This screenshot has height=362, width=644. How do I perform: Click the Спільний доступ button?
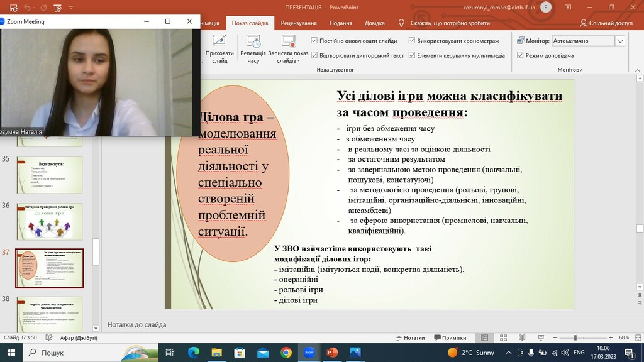click(606, 23)
